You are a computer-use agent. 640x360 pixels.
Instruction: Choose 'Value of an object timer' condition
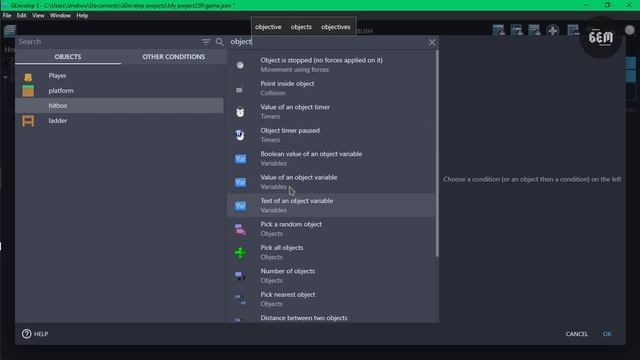tap(331, 111)
